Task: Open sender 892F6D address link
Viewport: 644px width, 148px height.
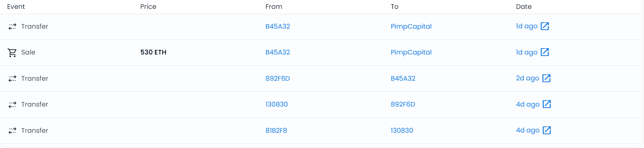Action: click(278, 79)
